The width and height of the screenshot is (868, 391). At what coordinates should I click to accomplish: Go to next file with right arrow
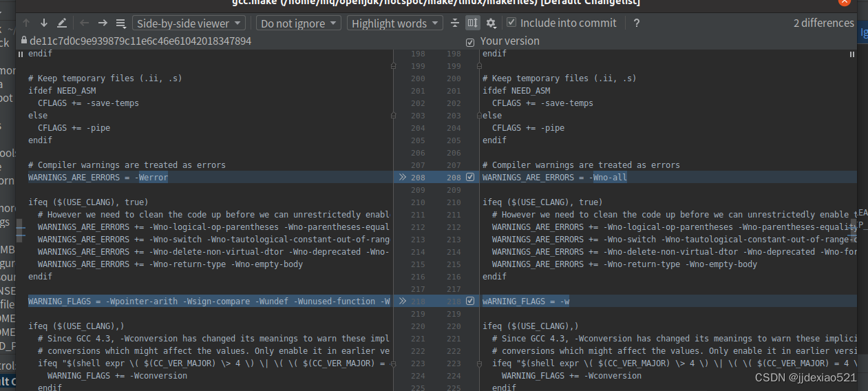[103, 23]
